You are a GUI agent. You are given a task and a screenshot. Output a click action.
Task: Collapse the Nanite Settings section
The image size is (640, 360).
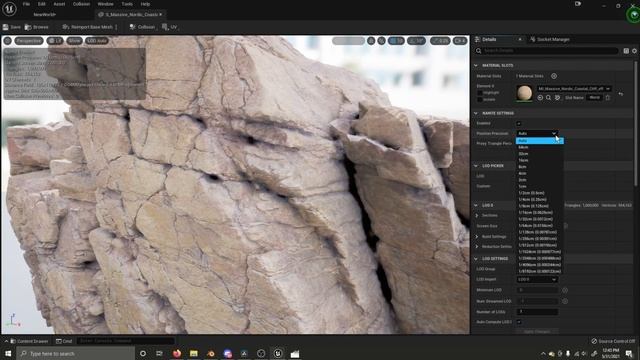tap(476, 113)
